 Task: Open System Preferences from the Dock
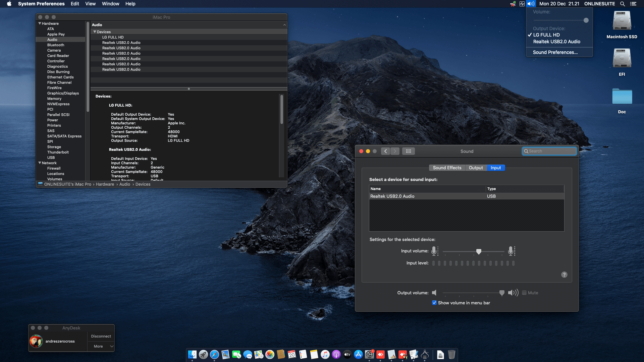click(369, 354)
